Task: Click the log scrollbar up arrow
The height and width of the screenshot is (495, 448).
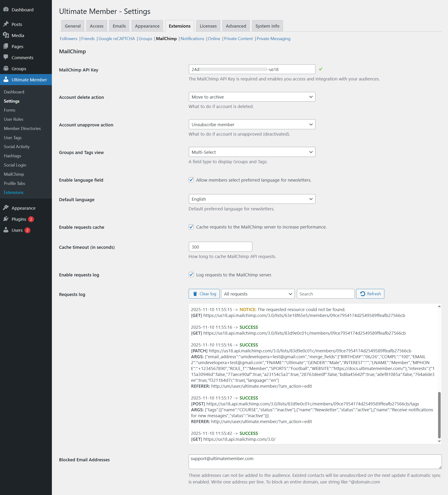Action: tap(439, 306)
